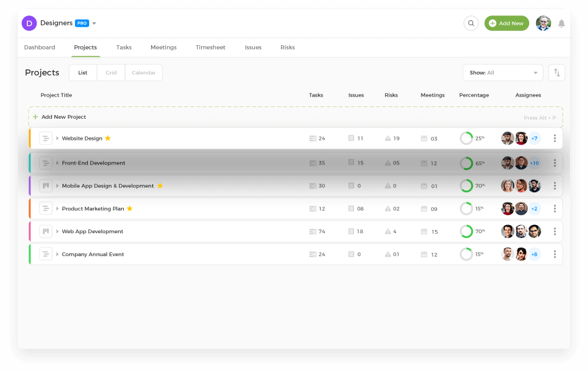Open three-dot menu for Website Design

coord(555,139)
